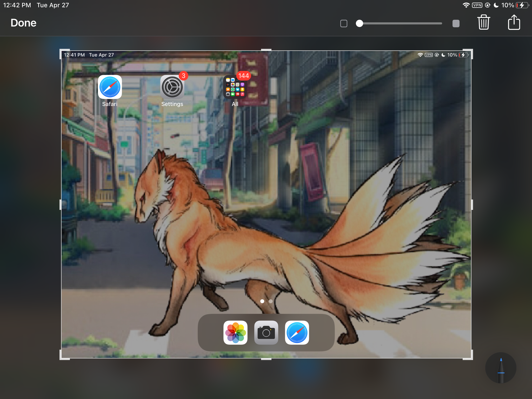Tap the VPN badge in the status bar
Screen dimensions: 532x399
pyautogui.click(x=477, y=5)
